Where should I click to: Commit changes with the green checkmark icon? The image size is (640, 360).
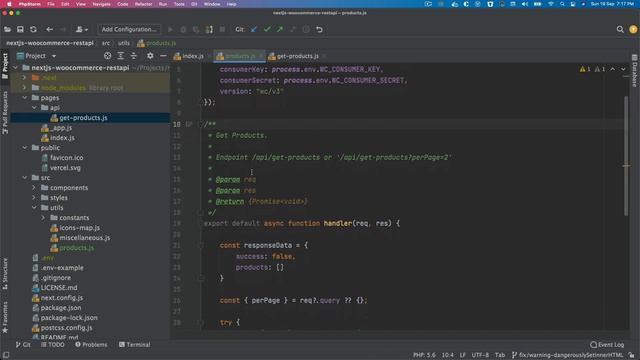[267, 29]
